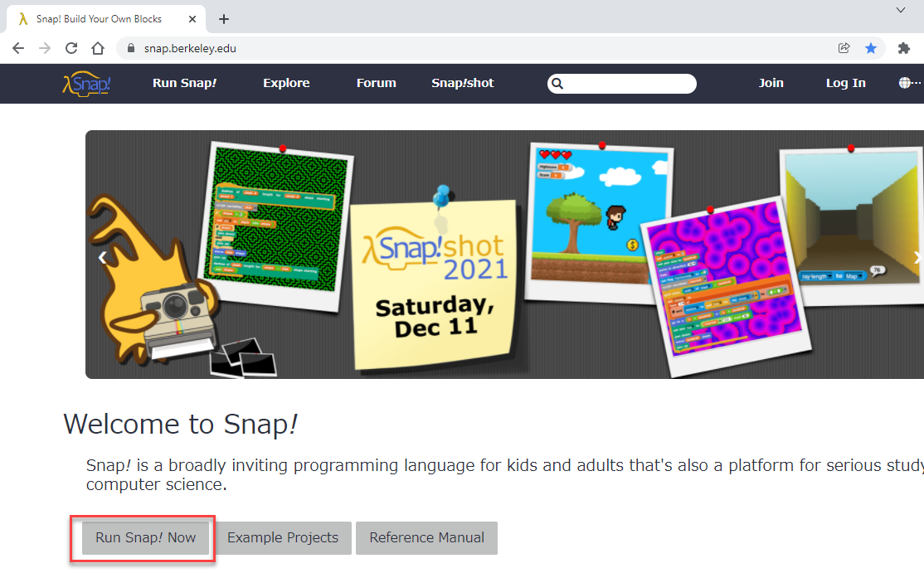Click the padlock site info icon

pos(131,48)
